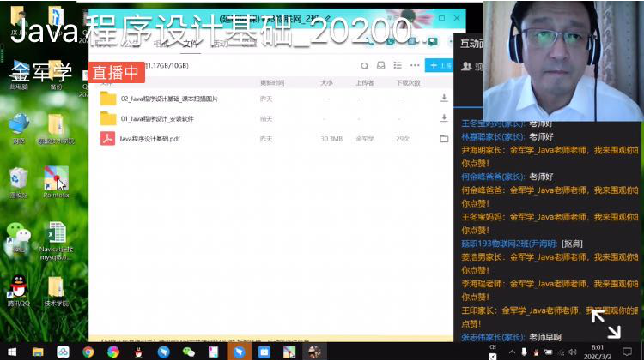Open folder location icon for Java程序设计基础.pdf
The height and width of the screenshot is (361, 644).
444,138
